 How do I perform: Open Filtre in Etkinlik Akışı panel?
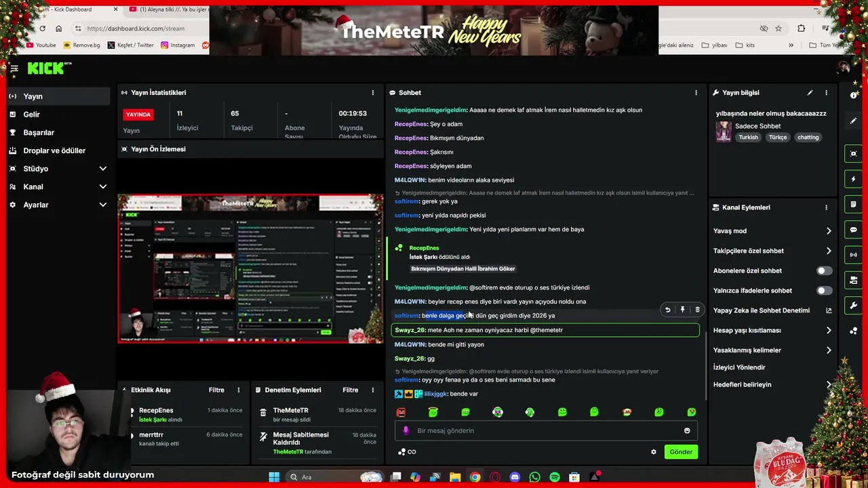(x=216, y=390)
